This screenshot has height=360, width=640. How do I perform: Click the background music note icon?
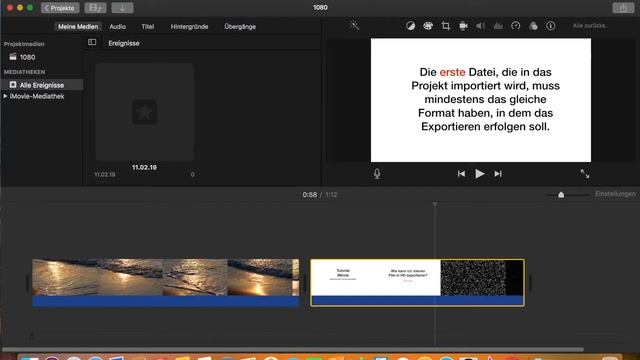point(31,337)
